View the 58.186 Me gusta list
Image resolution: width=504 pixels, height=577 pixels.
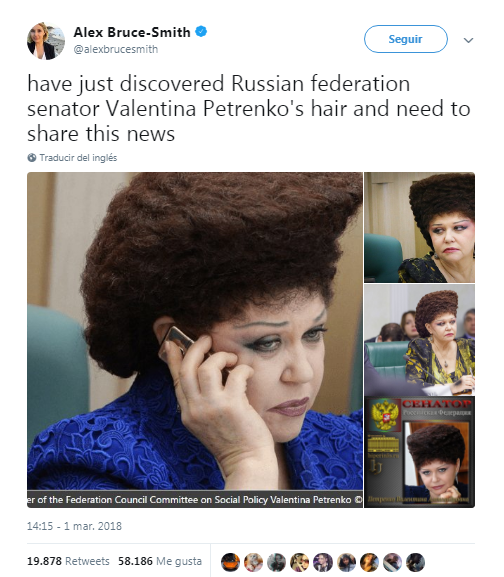(x=160, y=561)
